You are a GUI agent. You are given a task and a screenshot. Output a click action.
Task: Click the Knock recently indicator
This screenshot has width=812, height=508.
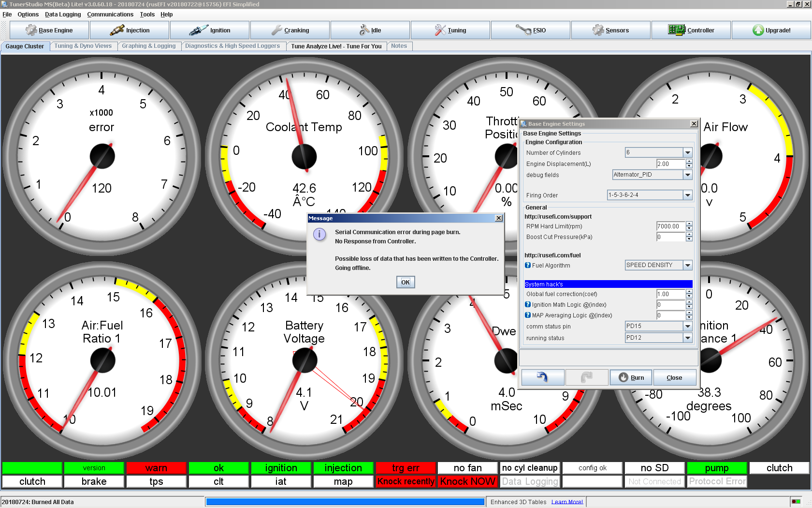pos(406,481)
